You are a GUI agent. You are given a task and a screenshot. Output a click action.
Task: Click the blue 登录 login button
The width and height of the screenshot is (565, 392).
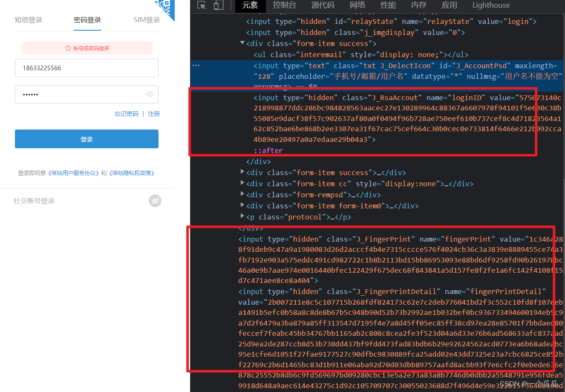pyautogui.click(x=86, y=139)
